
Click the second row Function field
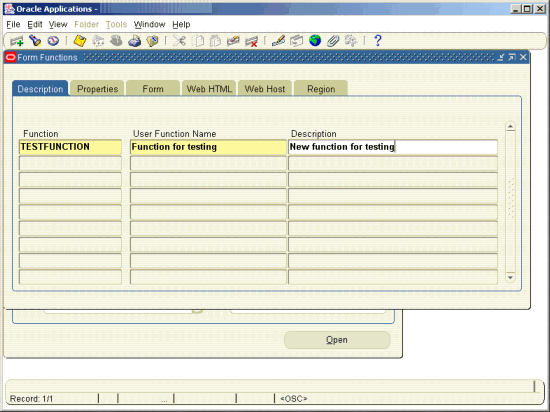point(71,163)
